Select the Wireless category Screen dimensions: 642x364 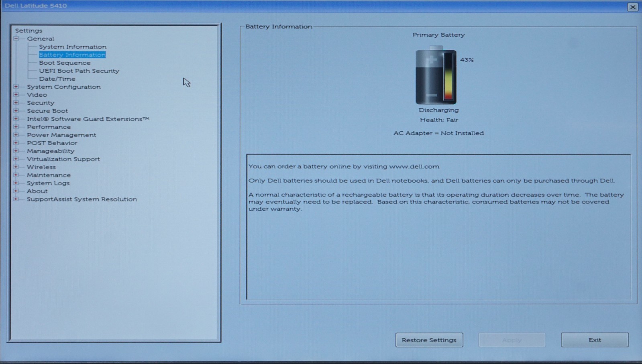click(x=41, y=167)
